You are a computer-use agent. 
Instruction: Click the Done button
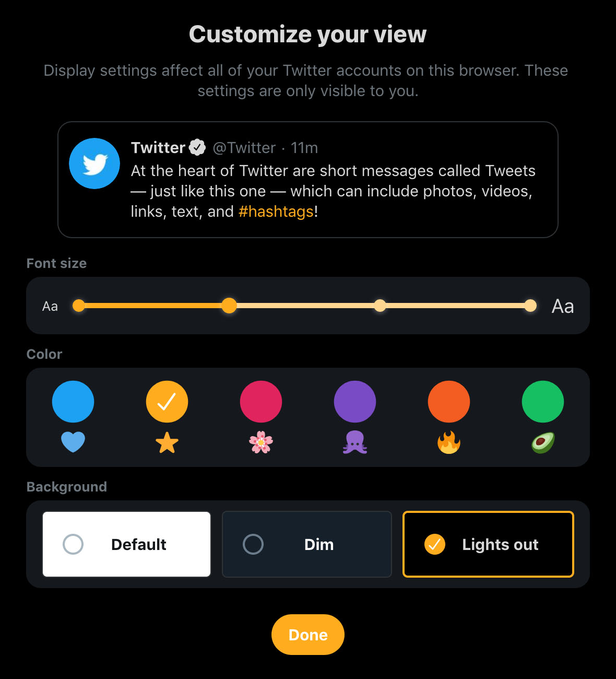(x=308, y=635)
